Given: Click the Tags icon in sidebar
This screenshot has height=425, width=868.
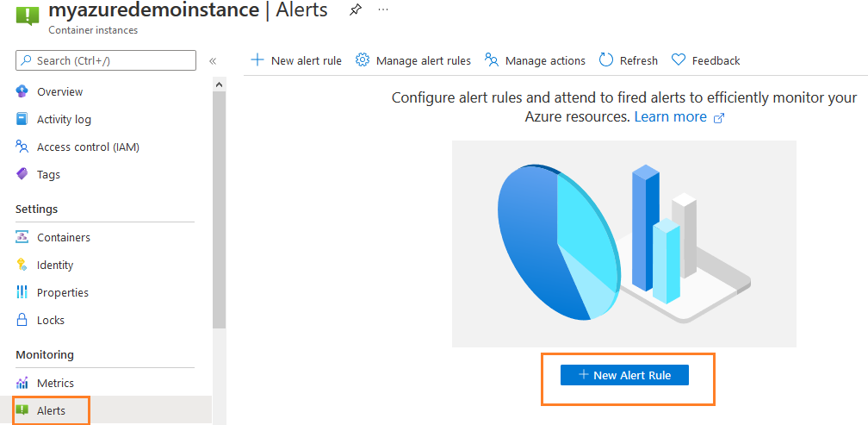Looking at the screenshot, I should [x=22, y=174].
